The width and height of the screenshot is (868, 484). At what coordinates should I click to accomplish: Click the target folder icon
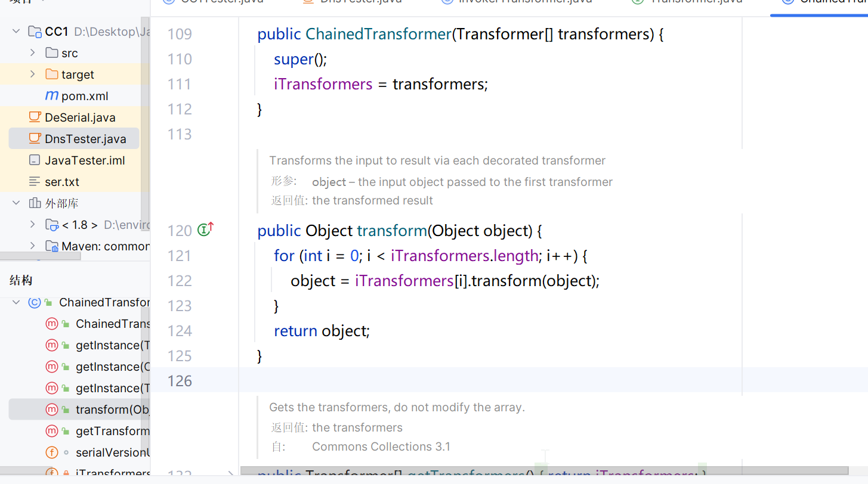(x=52, y=75)
